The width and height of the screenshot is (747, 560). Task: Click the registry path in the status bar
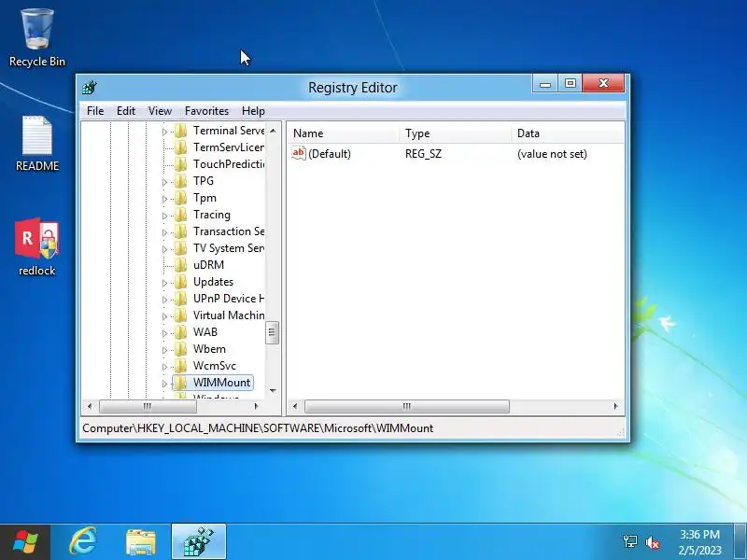coord(258,428)
